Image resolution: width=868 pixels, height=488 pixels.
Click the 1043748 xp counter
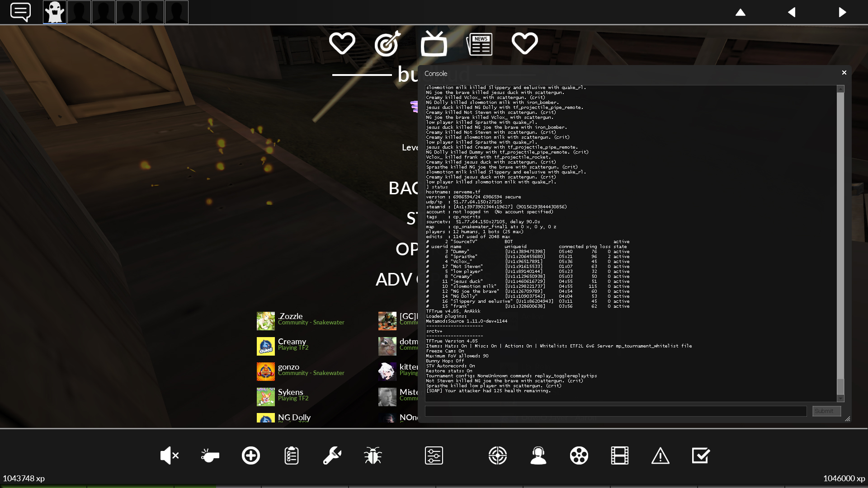(24, 479)
